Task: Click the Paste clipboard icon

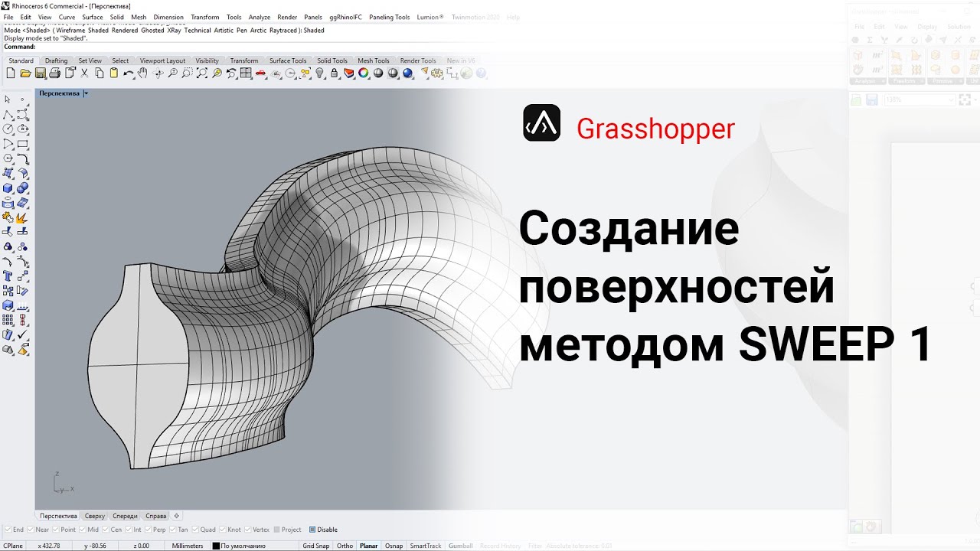Action: (x=113, y=73)
